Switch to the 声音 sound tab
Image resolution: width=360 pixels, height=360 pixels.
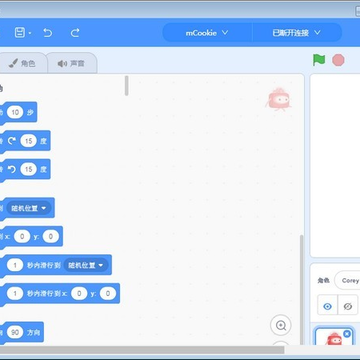[71, 63]
